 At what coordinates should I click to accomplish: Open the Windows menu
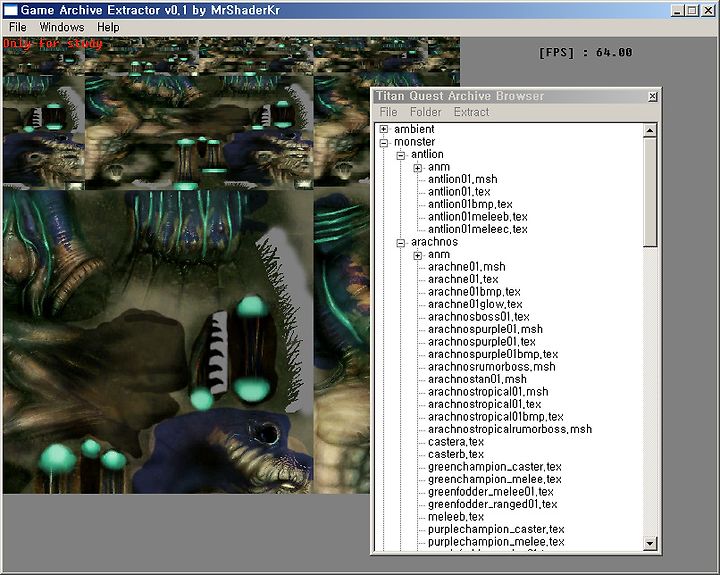point(62,27)
